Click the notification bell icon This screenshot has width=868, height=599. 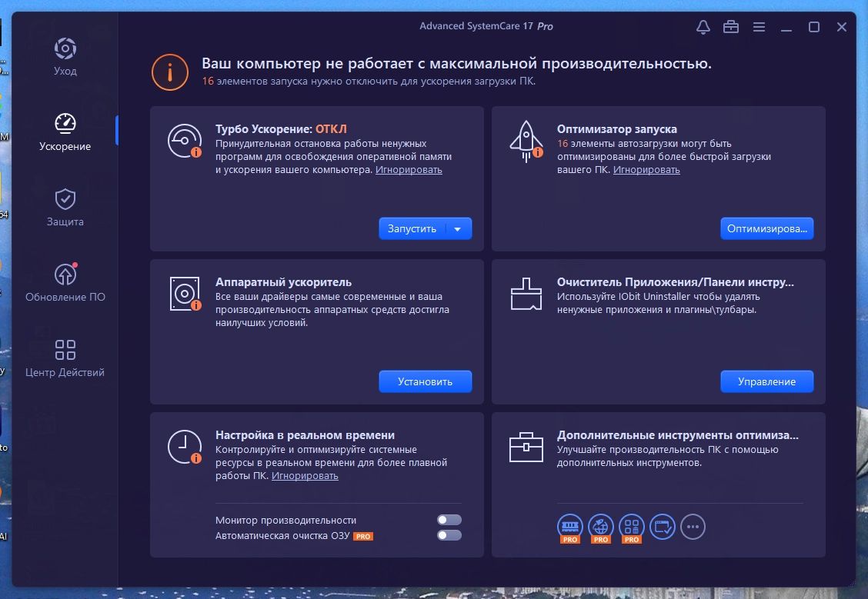[x=702, y=26]
